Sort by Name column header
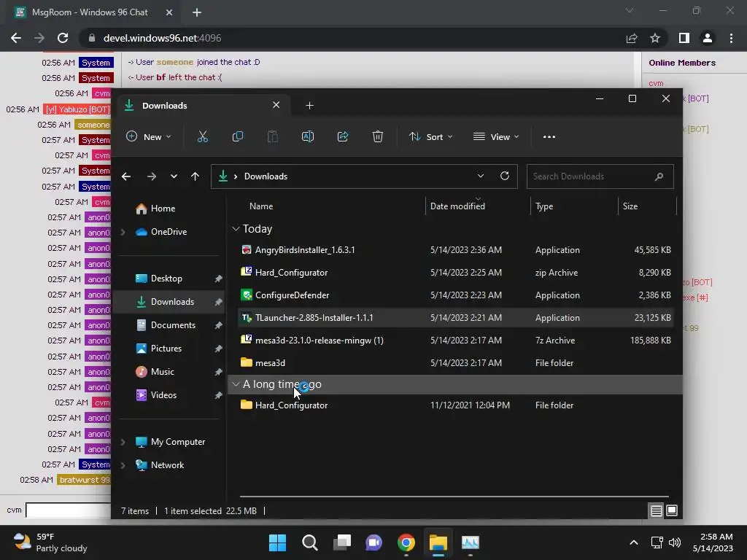The width and height of the screenshot is (747, 560). point(261,206)
